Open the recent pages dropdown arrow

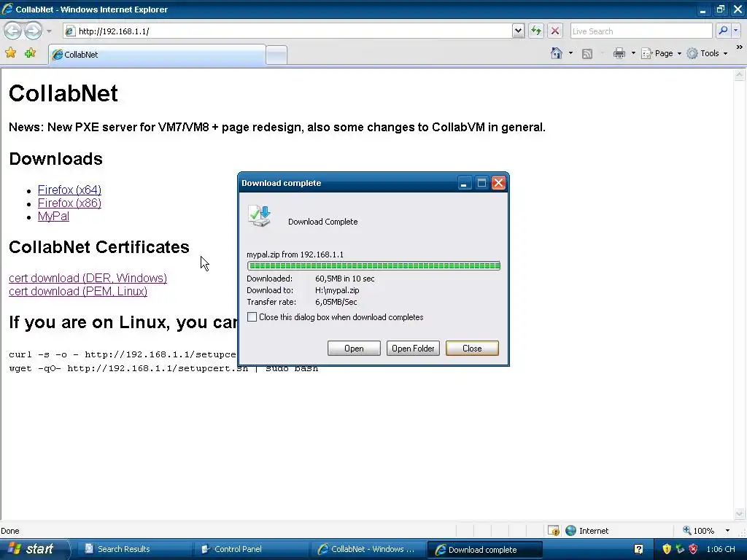pyautogui.click(x=49, y=31)
